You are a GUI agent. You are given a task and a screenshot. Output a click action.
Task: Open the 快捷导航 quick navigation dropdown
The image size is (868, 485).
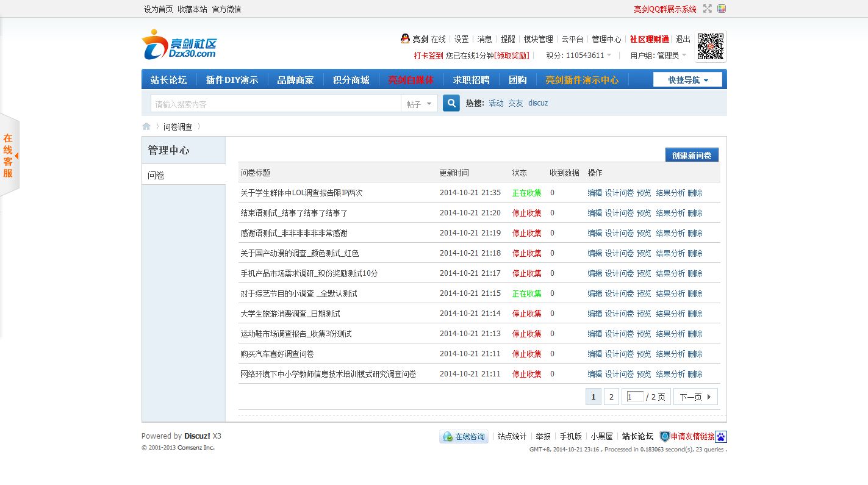pos(687,80)
